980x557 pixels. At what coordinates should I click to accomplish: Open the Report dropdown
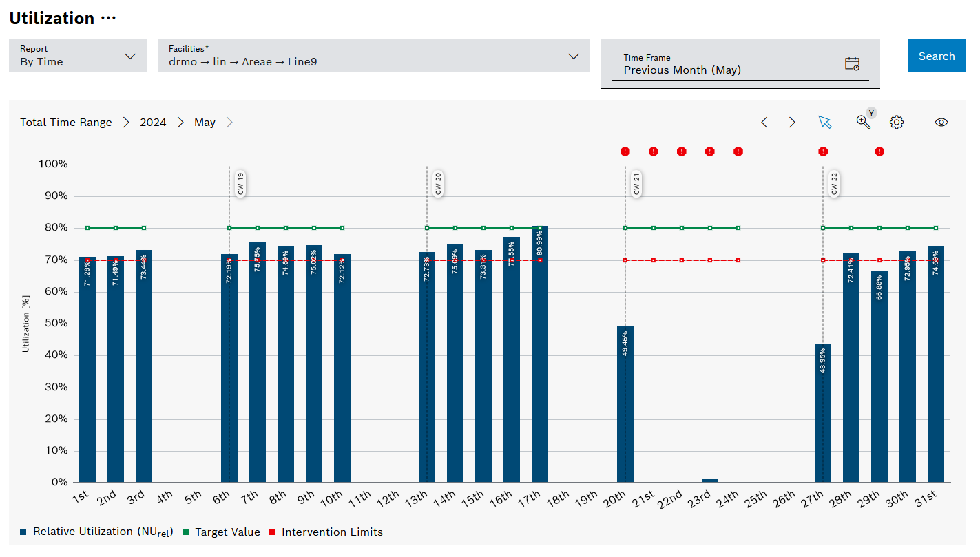point(76,56)
